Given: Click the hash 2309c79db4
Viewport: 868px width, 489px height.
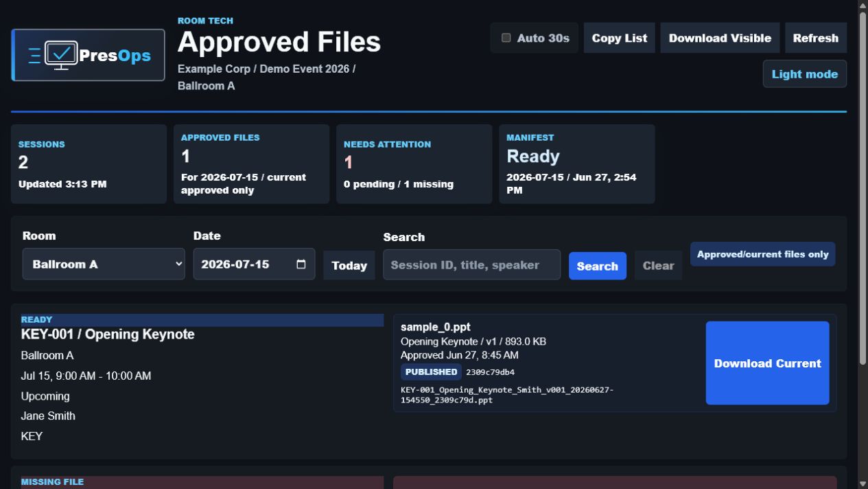Looking at the screenshot, I should [x=490, y=372].
